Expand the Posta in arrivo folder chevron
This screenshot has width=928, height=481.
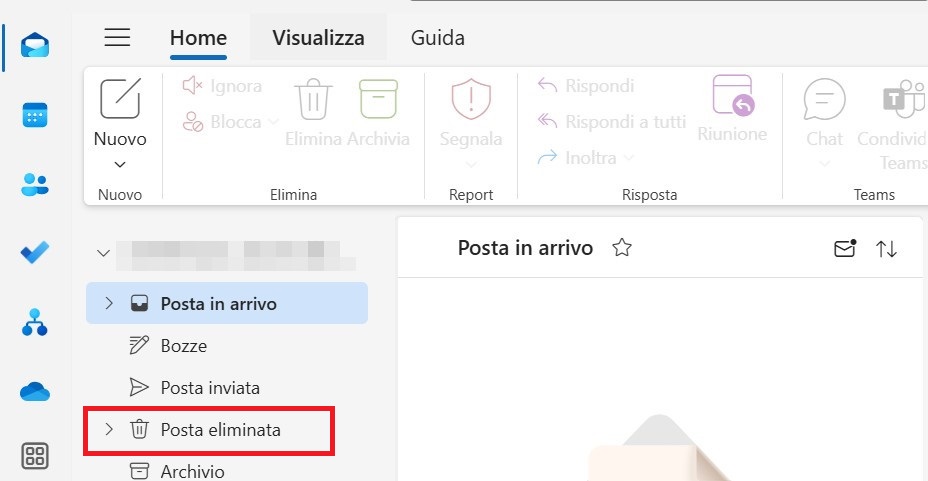[109, 303]
